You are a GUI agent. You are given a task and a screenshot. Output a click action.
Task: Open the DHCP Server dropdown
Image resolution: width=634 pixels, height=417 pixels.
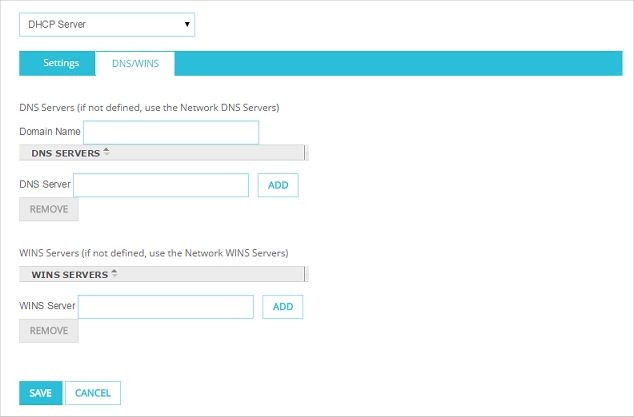tap(106, 24)
